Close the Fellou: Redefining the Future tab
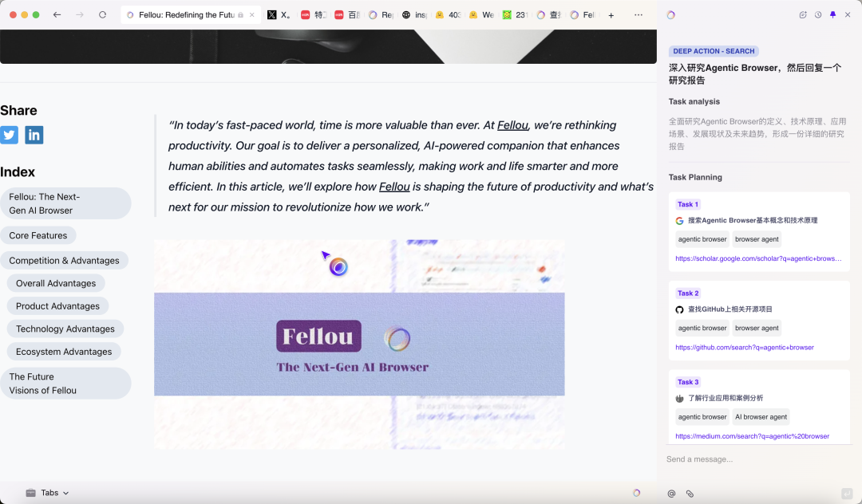 251,15
